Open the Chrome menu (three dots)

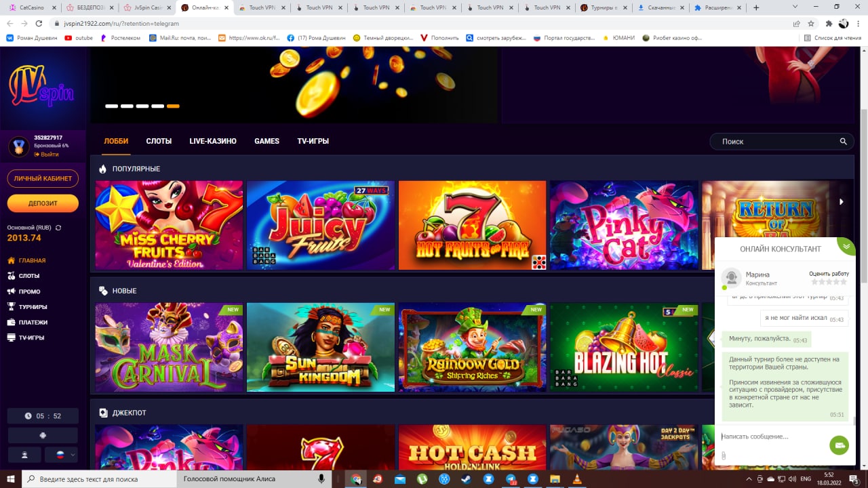[x=859, y=23]
